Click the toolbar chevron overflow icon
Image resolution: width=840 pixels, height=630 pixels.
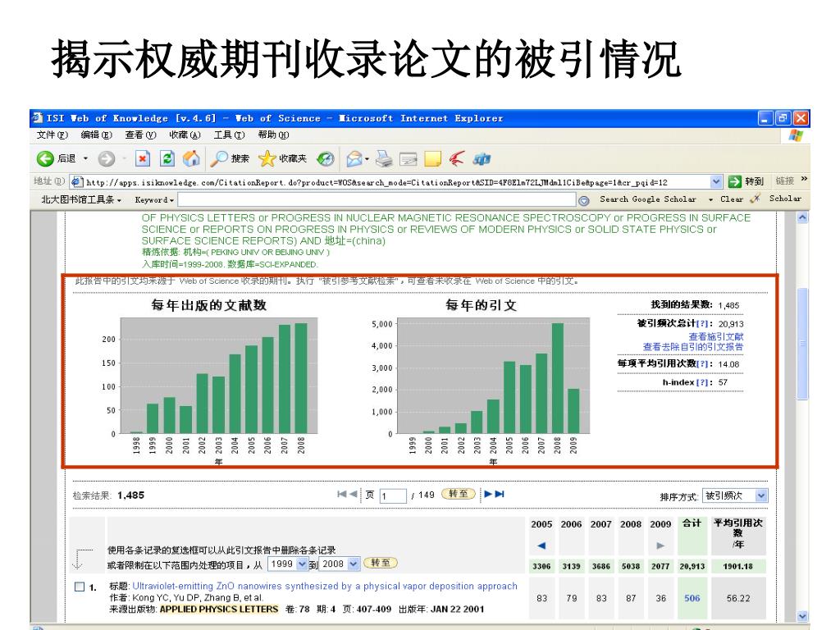(x=804, y=178)
